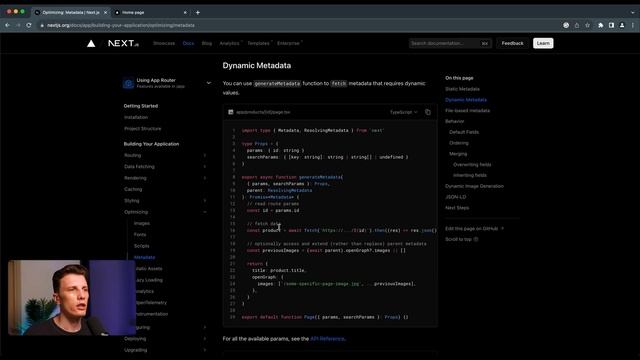
Task: Jump to Static Metadata section
Action: 462,89
